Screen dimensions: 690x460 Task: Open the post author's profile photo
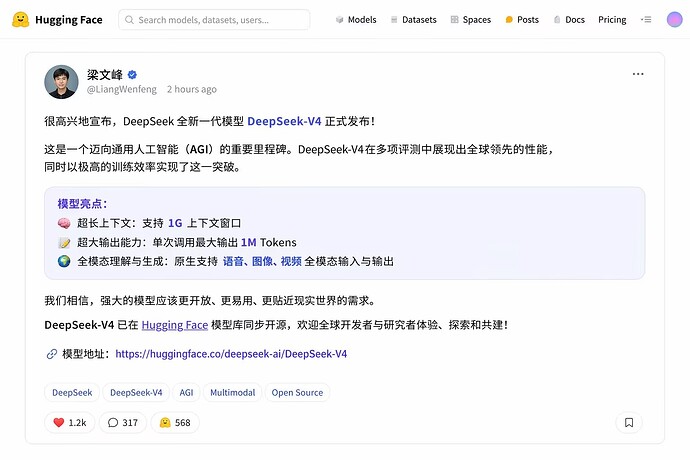61,82
